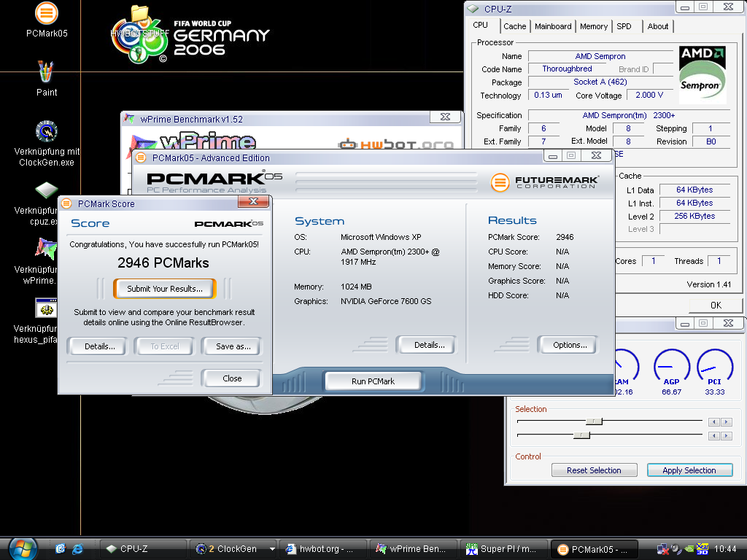Click upper slider left arrow in ClockGen

coord(713,422)
